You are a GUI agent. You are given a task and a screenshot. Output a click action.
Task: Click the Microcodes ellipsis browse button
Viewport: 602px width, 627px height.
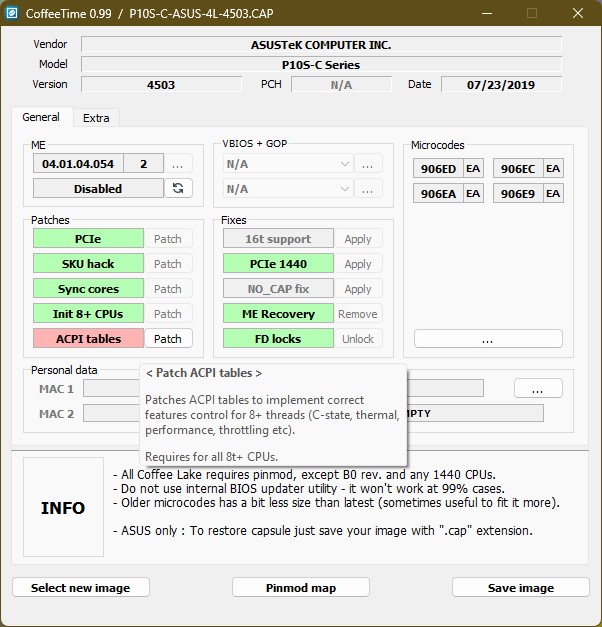click(x=488, y=339)
